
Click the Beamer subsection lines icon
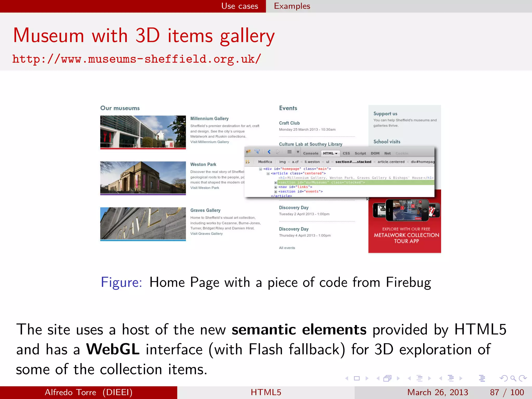click(x=420, y=378)
